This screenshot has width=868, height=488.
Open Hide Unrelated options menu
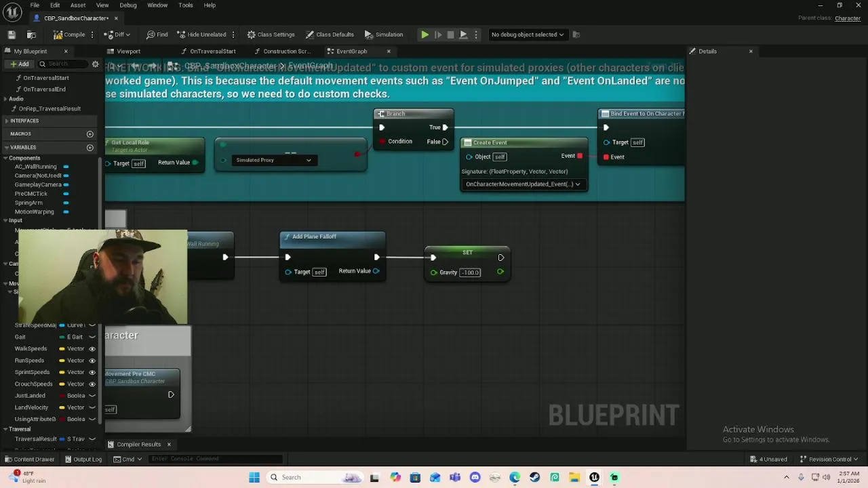click(x=233, y=35)
